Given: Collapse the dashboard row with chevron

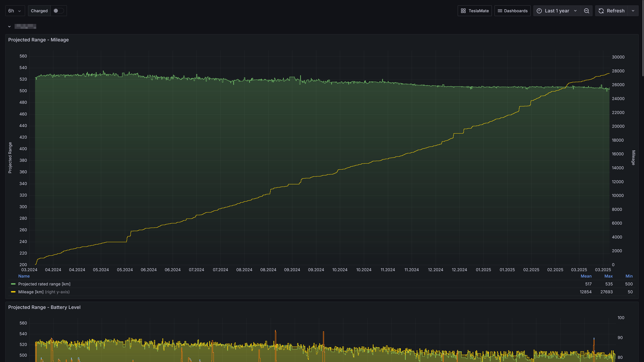Looking at the screenshot, I should (9, 26).
